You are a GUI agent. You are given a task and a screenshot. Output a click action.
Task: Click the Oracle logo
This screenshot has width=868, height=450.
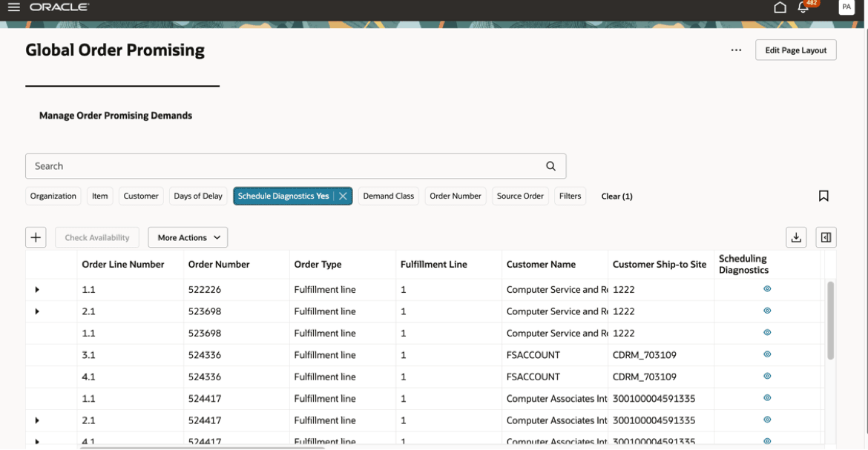pyautogui.click(x=59, y=7)
